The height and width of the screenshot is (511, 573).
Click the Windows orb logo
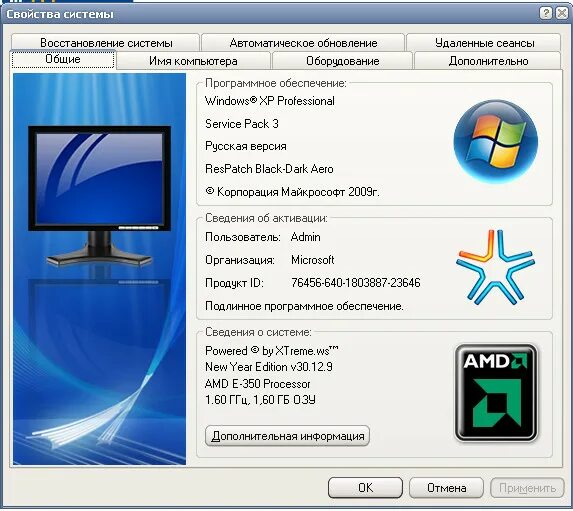[x=496, y=141]
